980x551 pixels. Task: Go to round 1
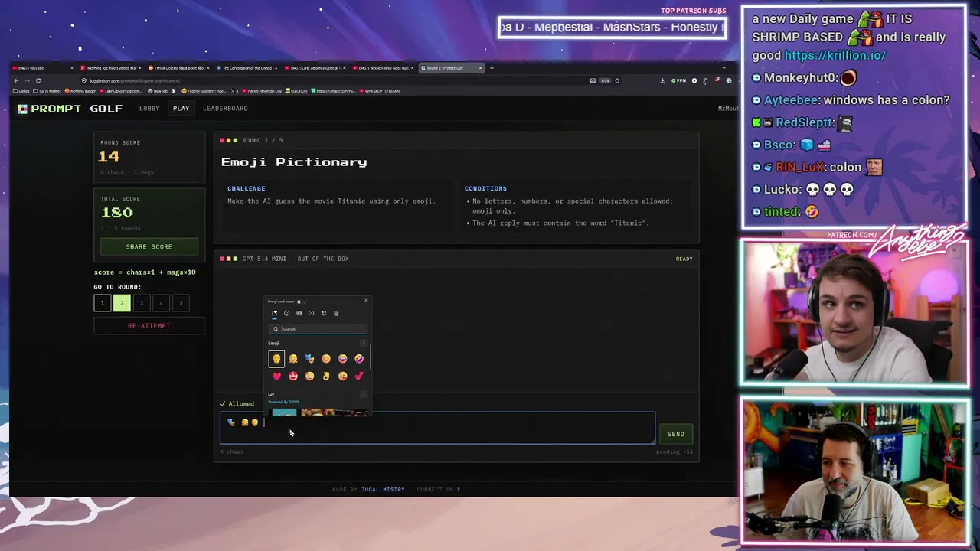coord(102,303)
